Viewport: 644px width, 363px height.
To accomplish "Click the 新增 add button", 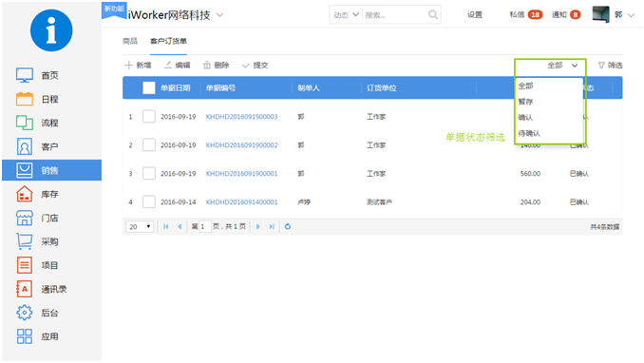I will [138, 65].
